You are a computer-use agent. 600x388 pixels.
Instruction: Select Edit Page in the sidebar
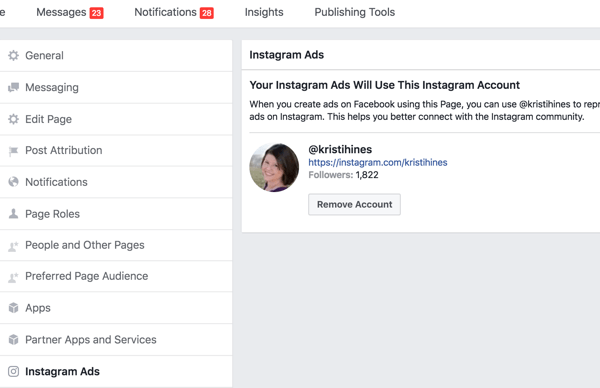(116, 119)
